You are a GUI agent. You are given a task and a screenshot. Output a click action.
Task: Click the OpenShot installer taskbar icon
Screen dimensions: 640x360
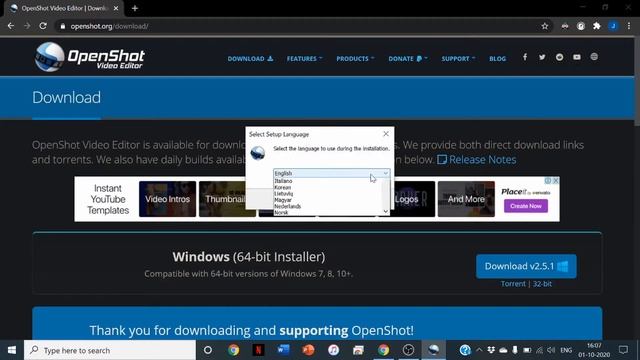(433, 350)
